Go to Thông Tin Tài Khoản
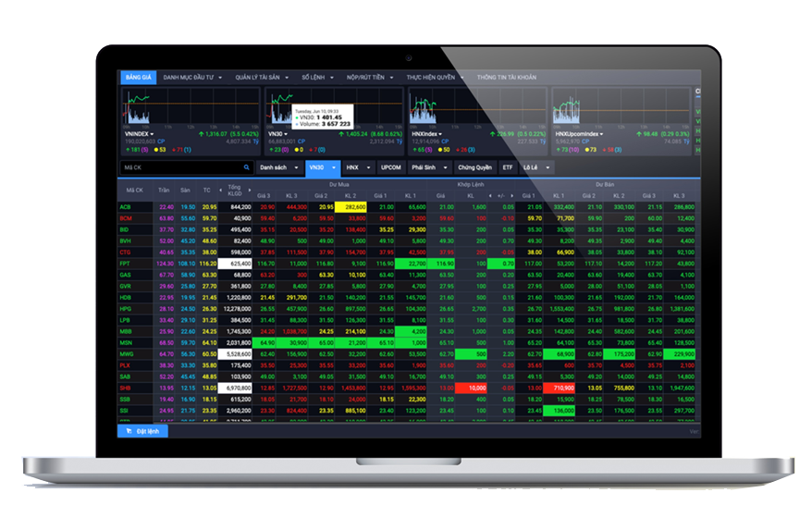 (x=506, y=78)
